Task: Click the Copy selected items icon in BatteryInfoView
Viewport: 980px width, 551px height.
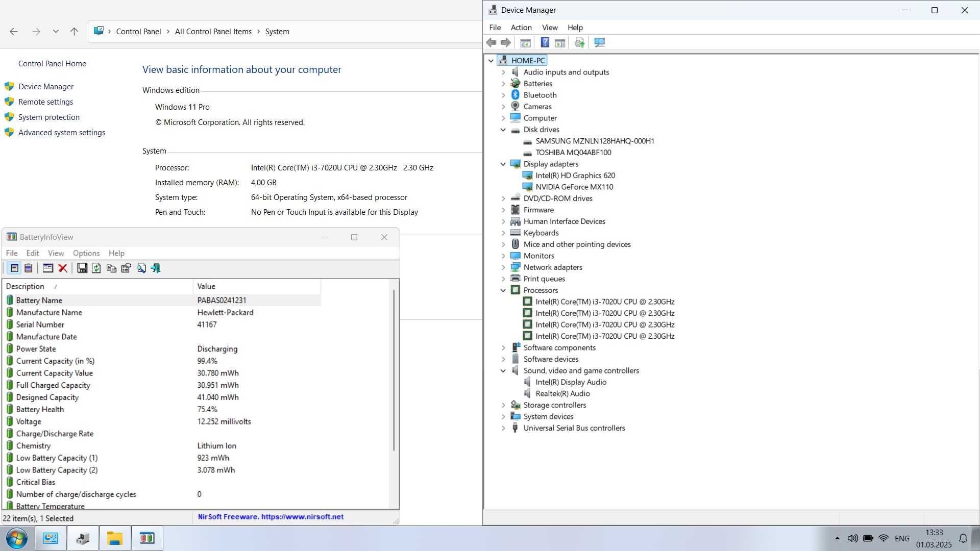Action: [111, 268]
